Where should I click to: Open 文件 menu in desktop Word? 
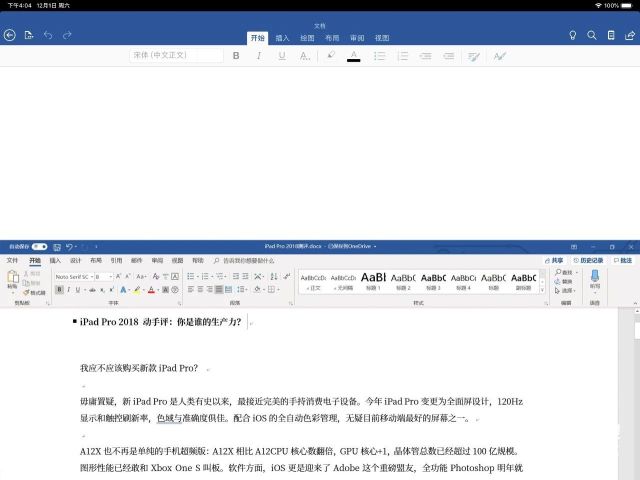click(12, 260)
